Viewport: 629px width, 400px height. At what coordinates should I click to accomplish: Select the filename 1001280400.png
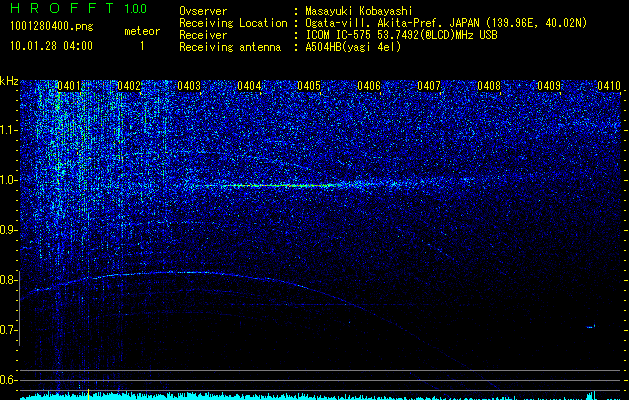pyautogui.click(x=52, y=27)
